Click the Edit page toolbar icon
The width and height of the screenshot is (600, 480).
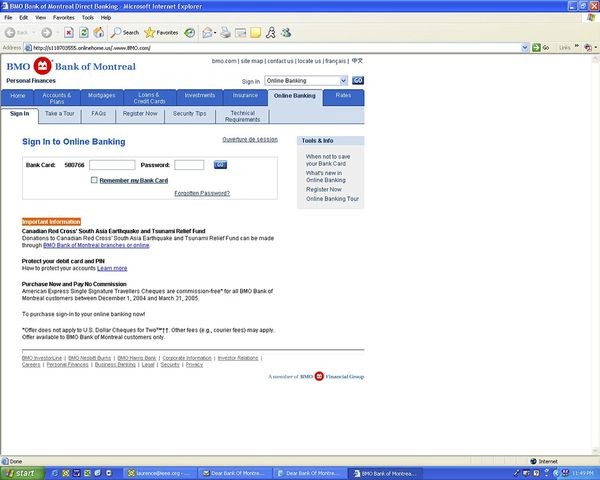point(240,33)
